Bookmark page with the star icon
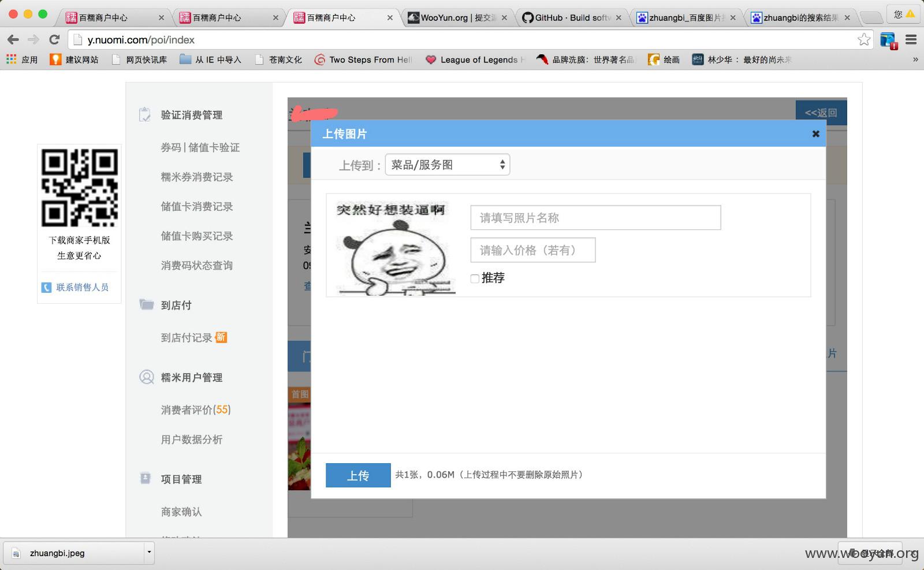 tap(864, 39)
